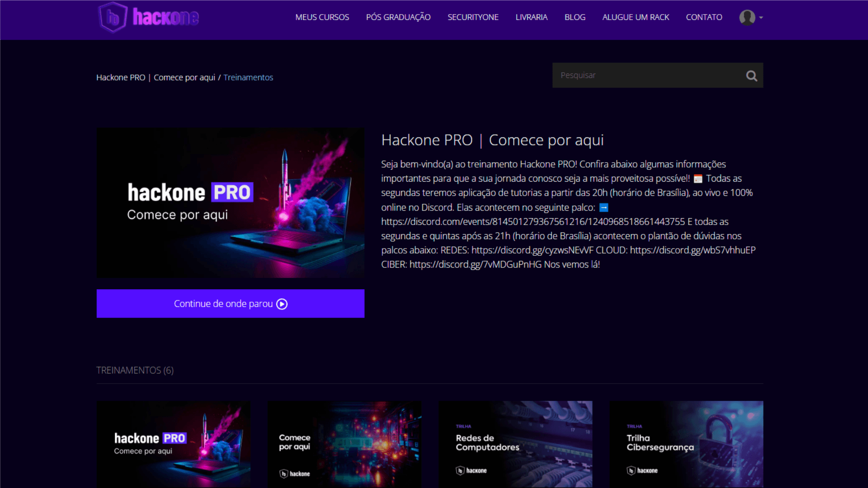Go to PÓS GRADUAÇÃO page
The width and height of the screenshot is (868, 488).
(398, 17)
